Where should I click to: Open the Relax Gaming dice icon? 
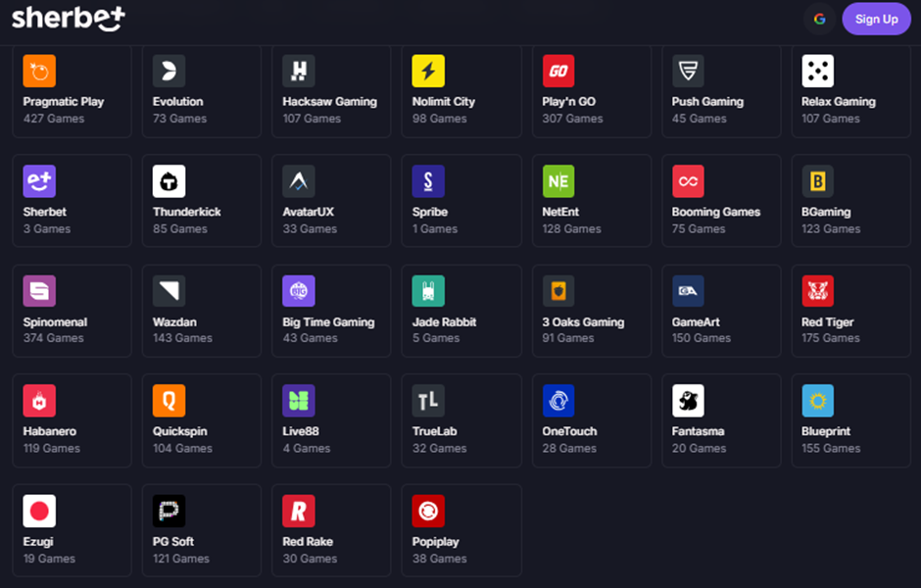(817, 72)
